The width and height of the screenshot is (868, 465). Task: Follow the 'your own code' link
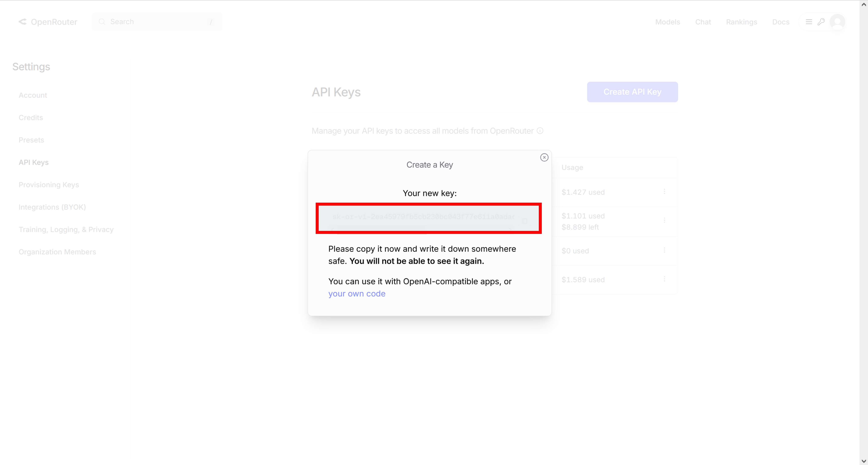356,294
